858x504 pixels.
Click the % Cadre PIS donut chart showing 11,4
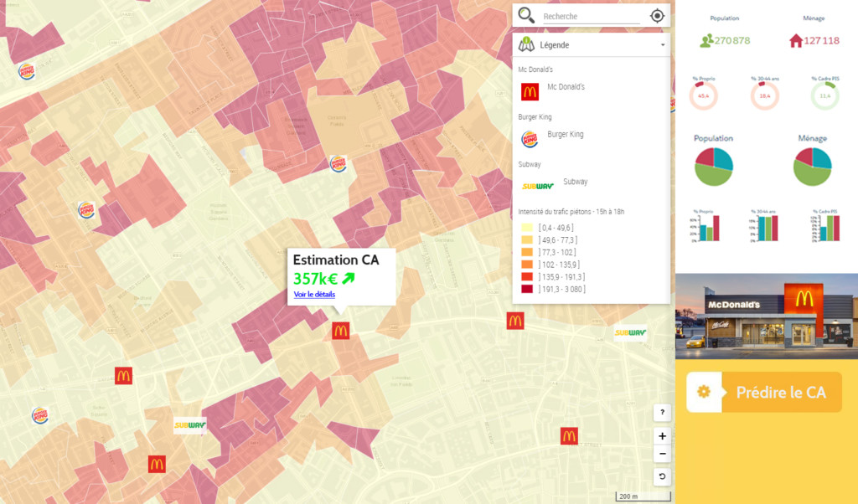[824, 95]
